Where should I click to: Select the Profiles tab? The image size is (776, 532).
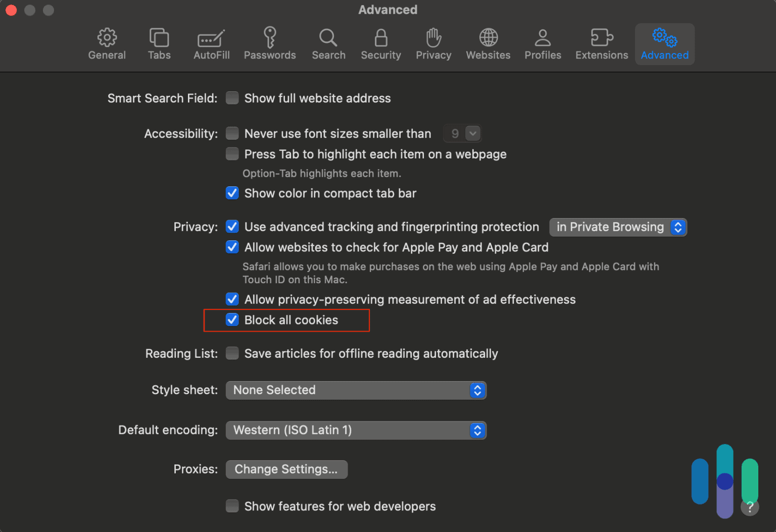tap(543, 44)
